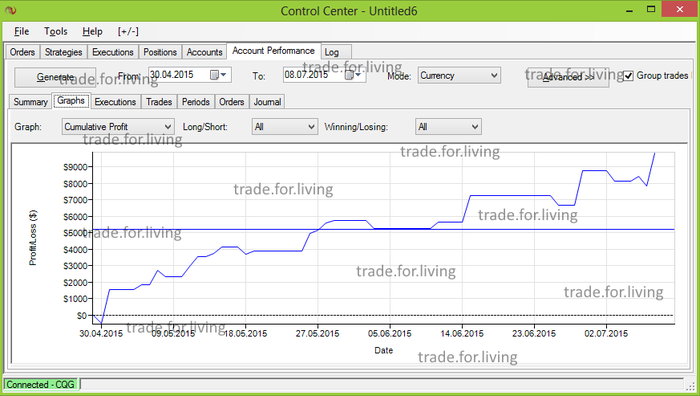Open the Summary sub-tab

point(30,102)
